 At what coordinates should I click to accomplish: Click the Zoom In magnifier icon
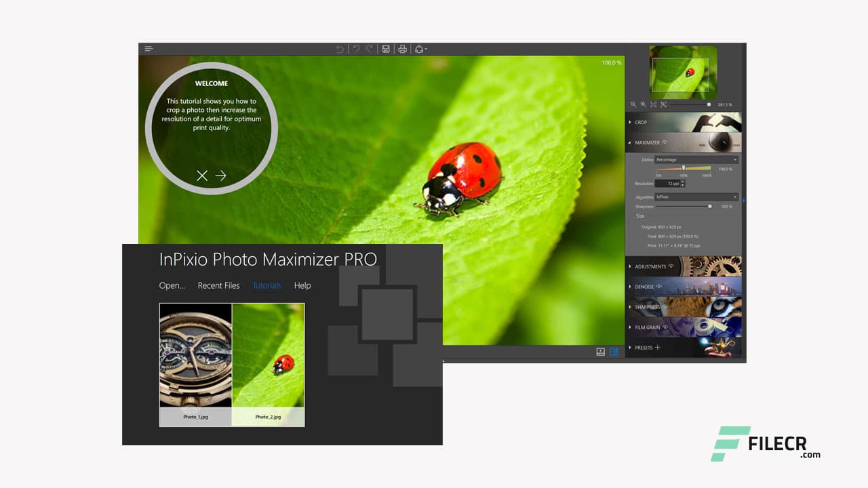click(643, 104)
